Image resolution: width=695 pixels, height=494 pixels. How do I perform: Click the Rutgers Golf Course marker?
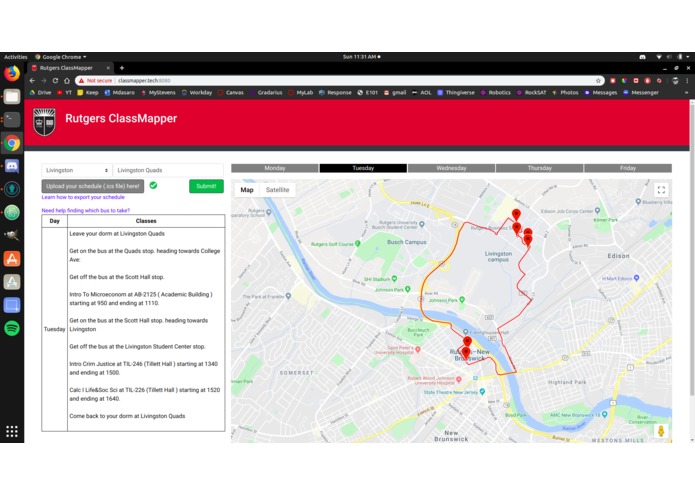(358, 244)
